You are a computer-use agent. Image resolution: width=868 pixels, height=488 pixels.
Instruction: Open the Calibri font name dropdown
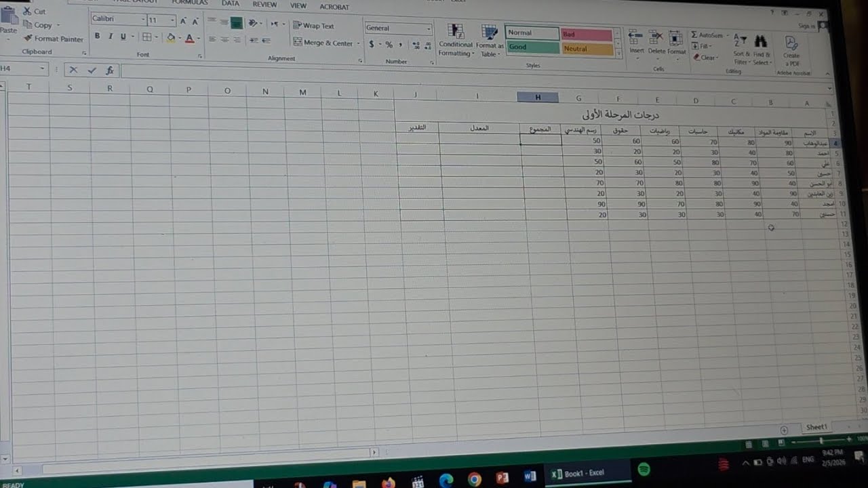(143, 20)
